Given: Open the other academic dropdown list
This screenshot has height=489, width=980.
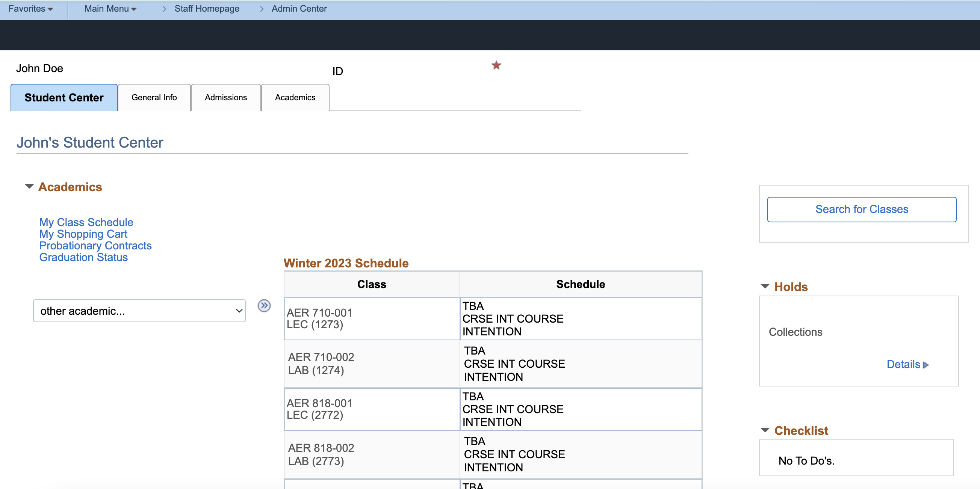Looking at the screenshot, I should 139,311.
